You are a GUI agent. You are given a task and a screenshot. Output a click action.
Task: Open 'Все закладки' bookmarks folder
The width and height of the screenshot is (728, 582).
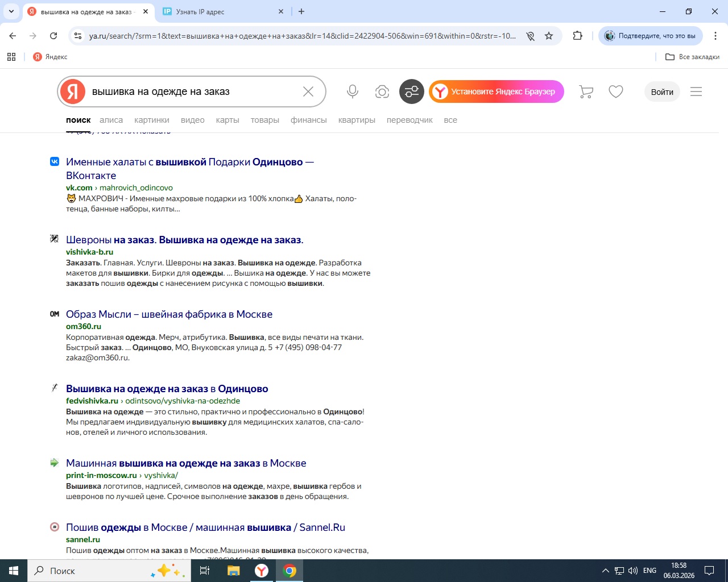click(x=692, y=57)
